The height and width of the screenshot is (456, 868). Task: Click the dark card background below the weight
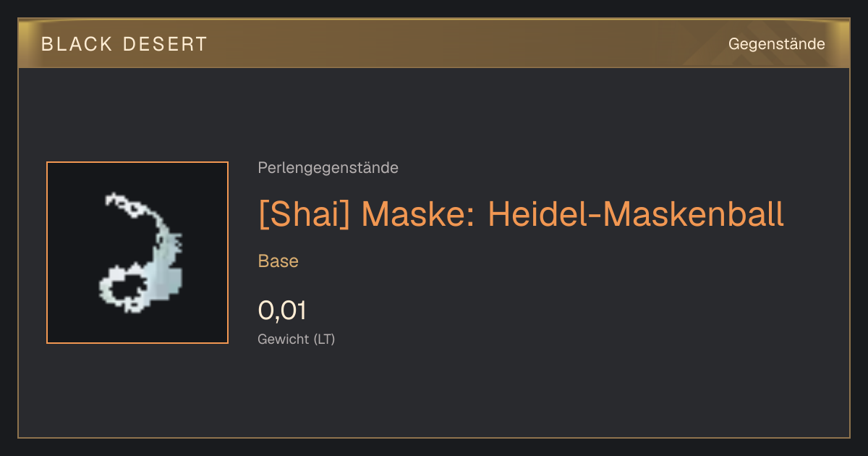click(x=434, y=394)
